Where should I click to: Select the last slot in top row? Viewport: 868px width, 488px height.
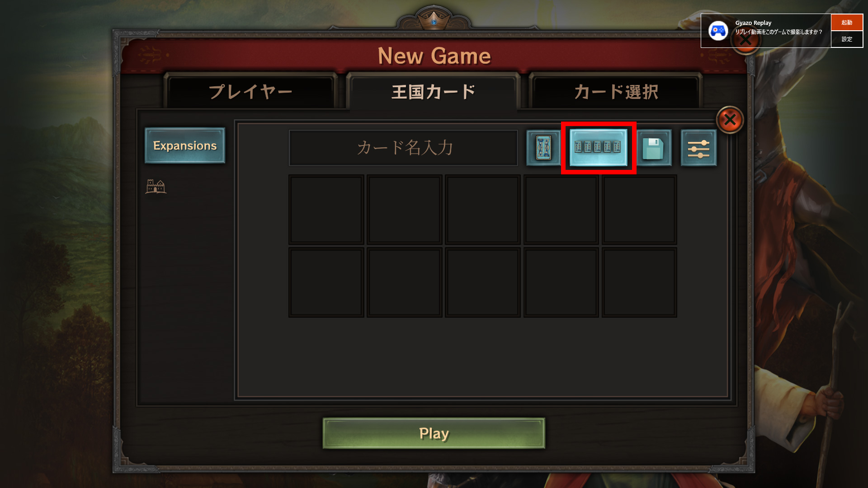point(639,210)
